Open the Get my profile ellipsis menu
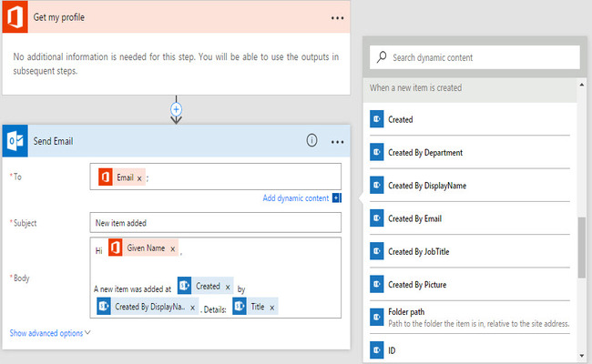This screenshot has height=364, width=592. pos(338,18)
